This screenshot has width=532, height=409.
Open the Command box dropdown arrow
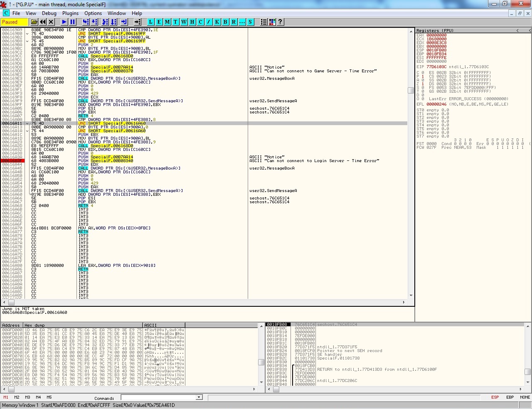(199, 397)
